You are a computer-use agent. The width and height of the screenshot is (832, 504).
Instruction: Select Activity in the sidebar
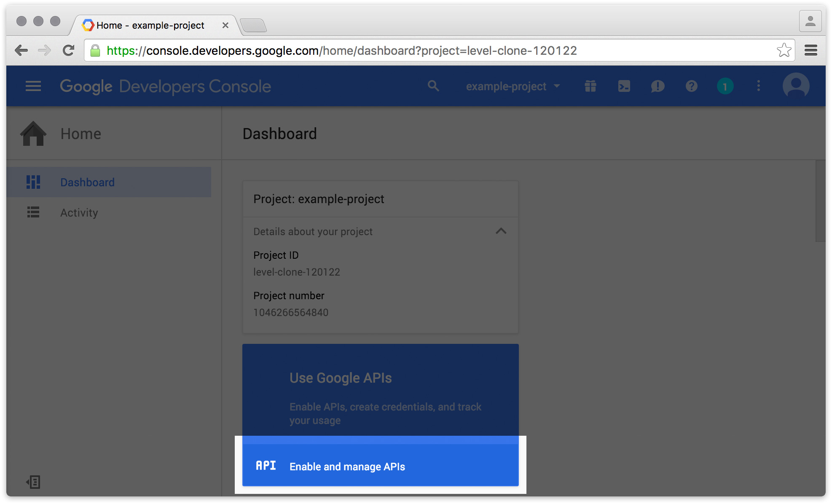point(79,212)
